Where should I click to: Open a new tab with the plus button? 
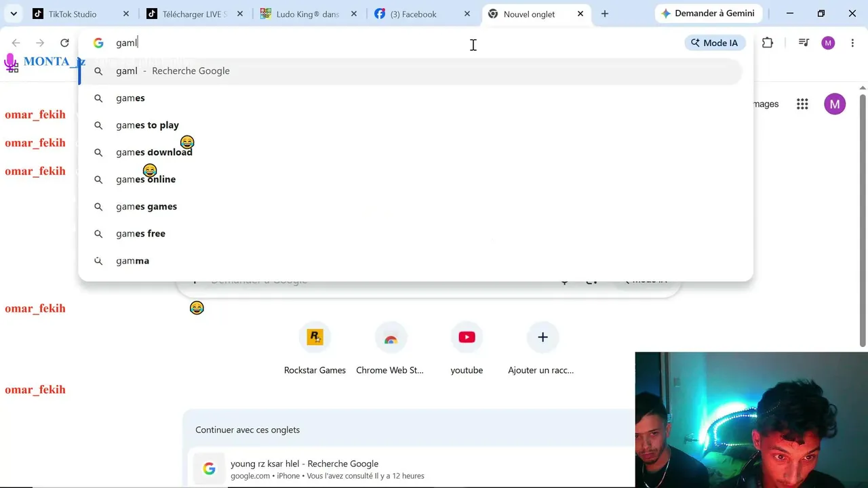coord(605,14)
